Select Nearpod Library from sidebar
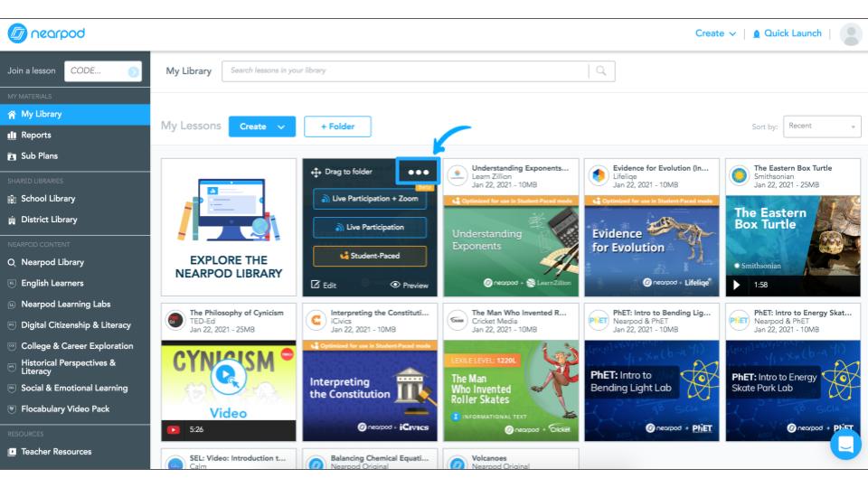Viewport: 868px width, 488px height. [52, 262]
